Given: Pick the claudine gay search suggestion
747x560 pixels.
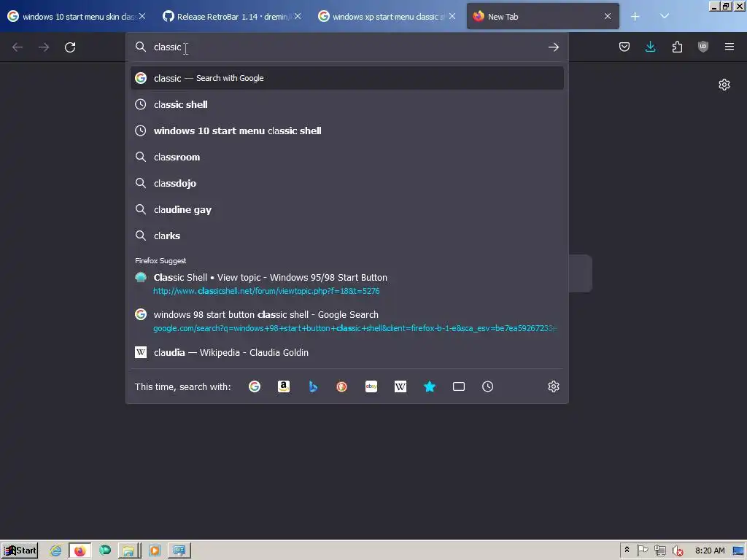Looking at the screenshot, I should (x=347, y=209).
